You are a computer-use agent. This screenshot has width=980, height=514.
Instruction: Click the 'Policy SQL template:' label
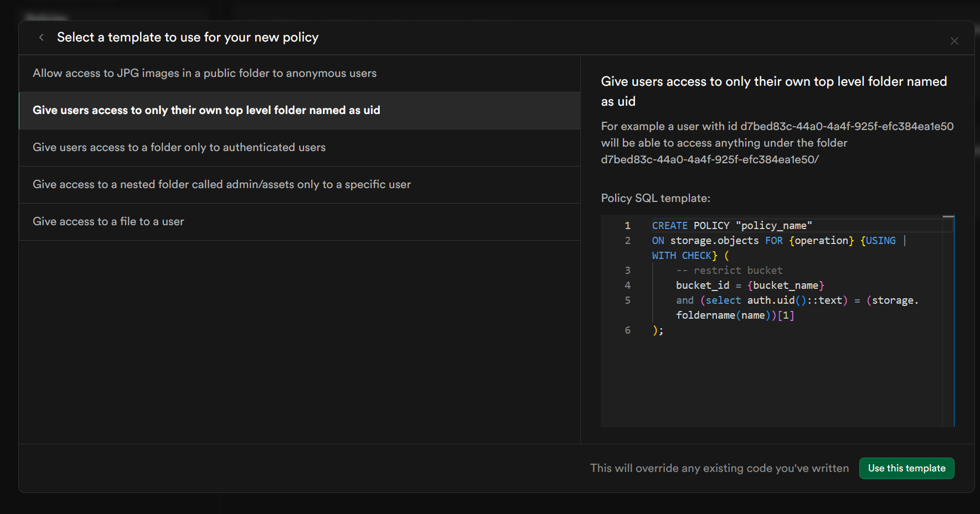[x=656, y=198]
